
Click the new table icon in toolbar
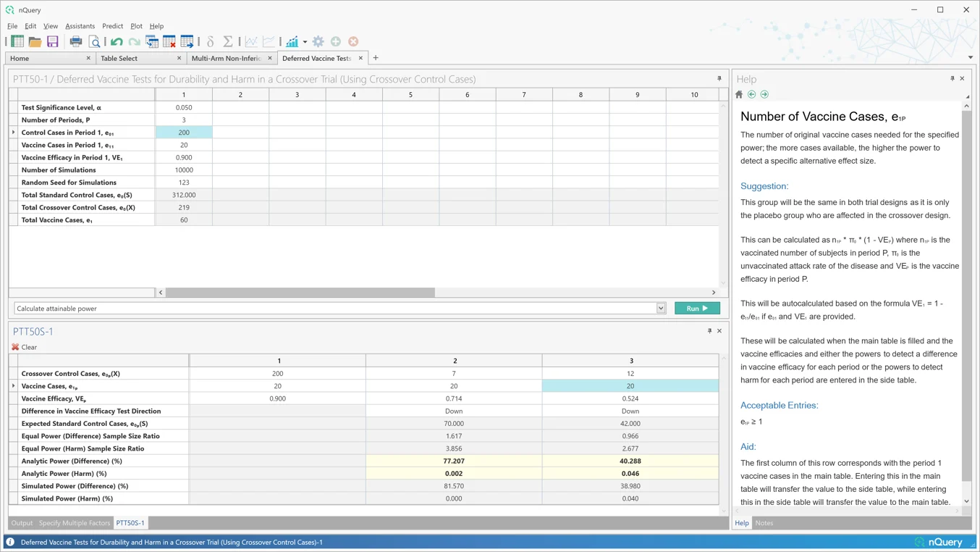pos(17,42)
